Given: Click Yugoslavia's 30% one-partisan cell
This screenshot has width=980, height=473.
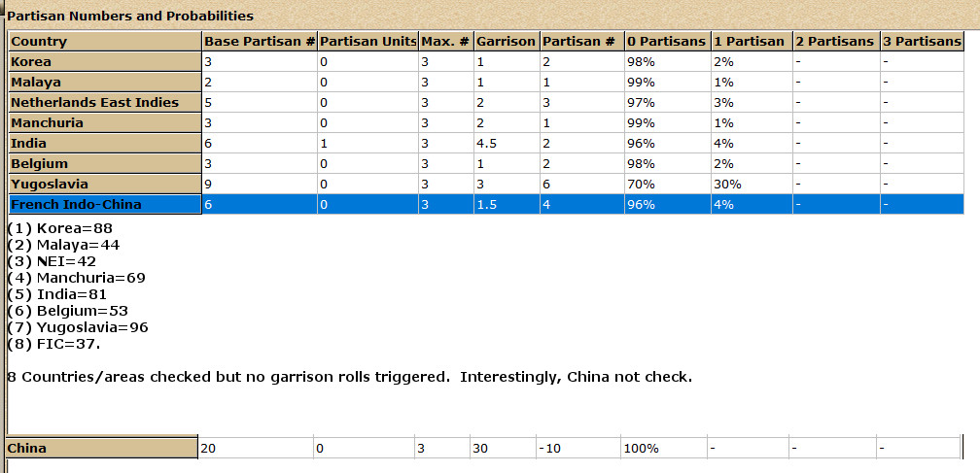Looking at the screenshot, I should click(x=752, y=185).
